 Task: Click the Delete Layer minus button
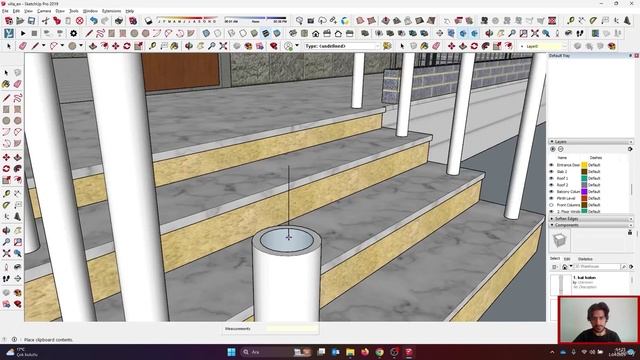pyautogui.click(x=560, y=149)
